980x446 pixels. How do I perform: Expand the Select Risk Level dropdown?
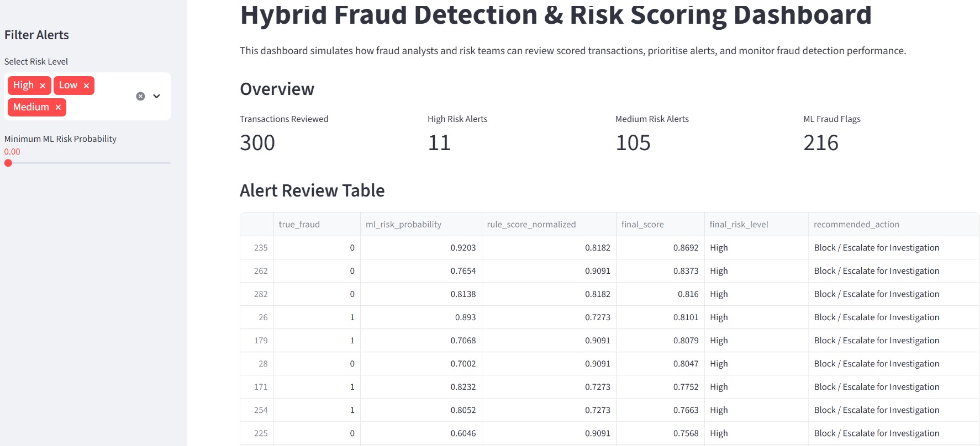pyautogui.click(x=157, y=96)
